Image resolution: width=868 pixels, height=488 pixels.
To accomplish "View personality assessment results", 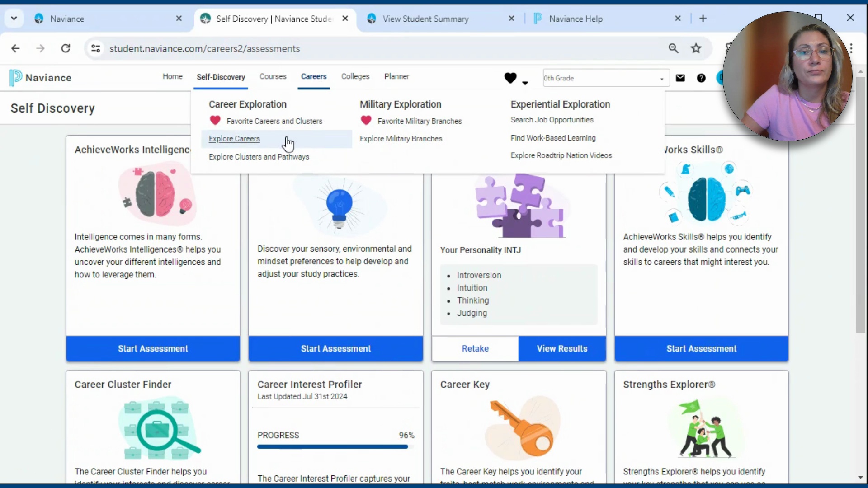I will [562, 348].
